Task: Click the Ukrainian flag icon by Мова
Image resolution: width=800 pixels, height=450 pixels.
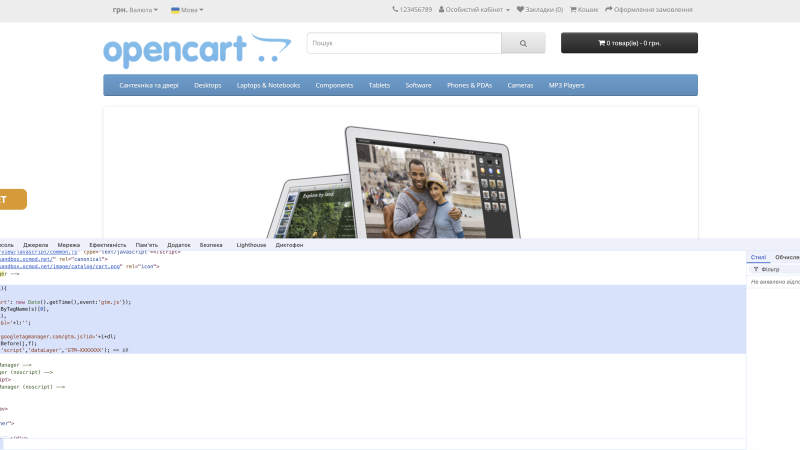Action: pyautogui.click(x=175, y=10)
